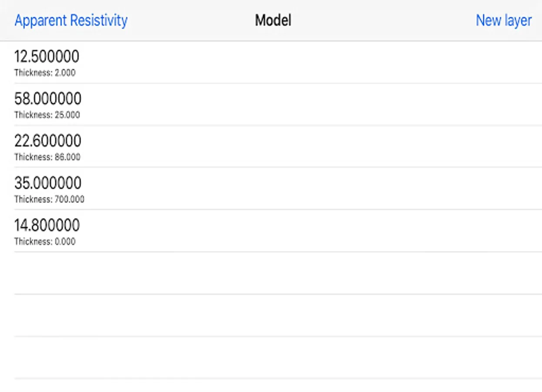Viewport: 542px width, 392px height.
Task: Select the 35.000000 resistivity entry
Action: click(x=48, y=183)
